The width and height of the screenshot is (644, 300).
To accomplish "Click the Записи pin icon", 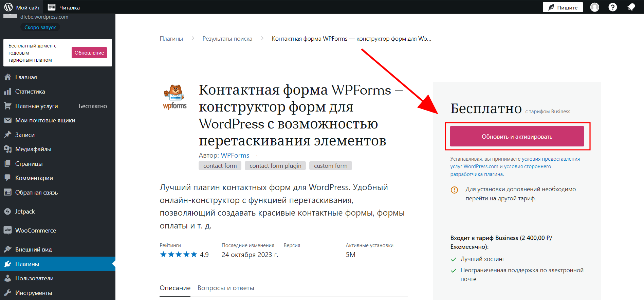I will tap(7, 135).
